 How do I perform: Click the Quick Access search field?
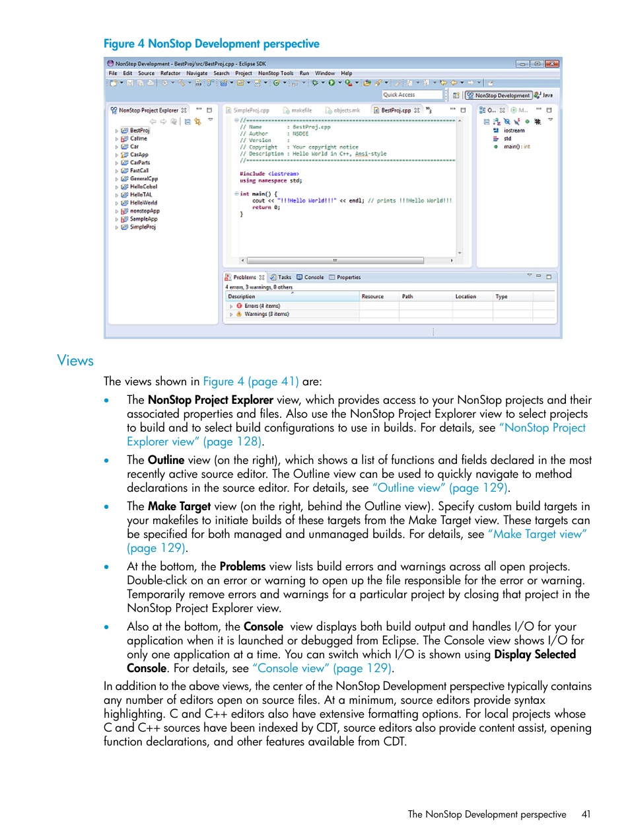[x=411, y=95]
